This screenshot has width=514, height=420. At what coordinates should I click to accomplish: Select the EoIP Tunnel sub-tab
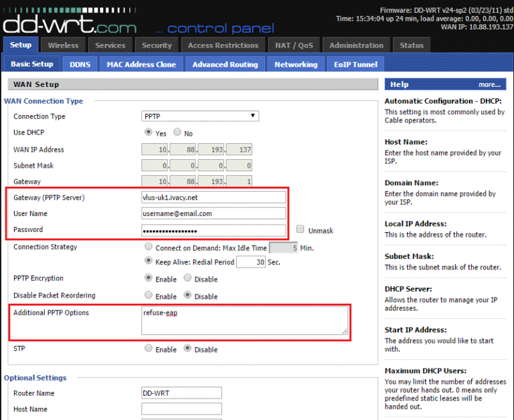click(x=355, y=65)
